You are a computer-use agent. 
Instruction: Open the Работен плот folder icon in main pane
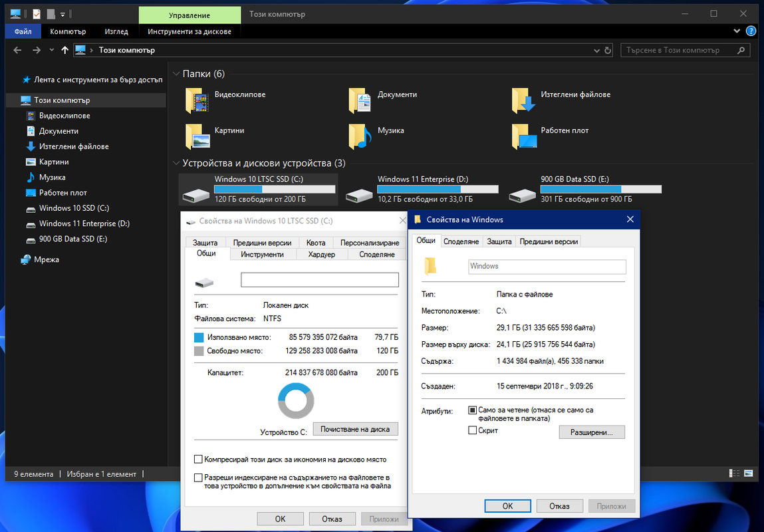(x=523, y=136)
